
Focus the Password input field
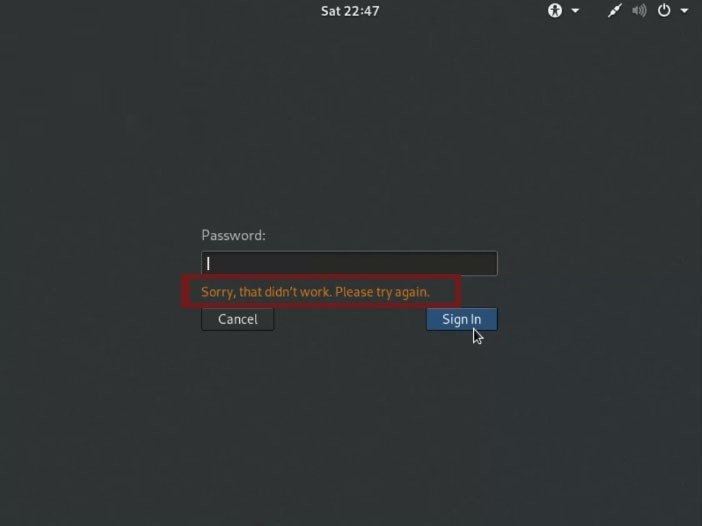(x=349, y=263)
